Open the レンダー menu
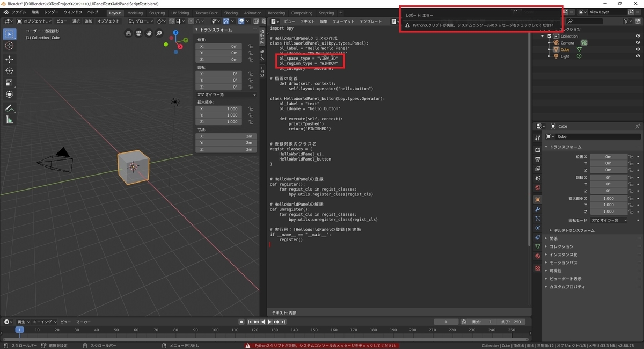Viewport: 644px width, 349px height. 52,12
